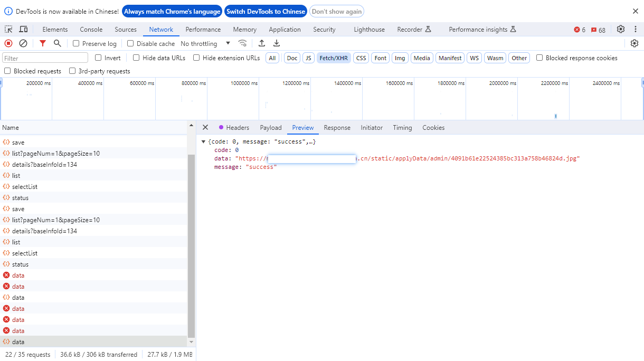The image size is (644, 361).
Task: Show the 6 errors counter
Action: pyautogui.click(x=580, y=30)
